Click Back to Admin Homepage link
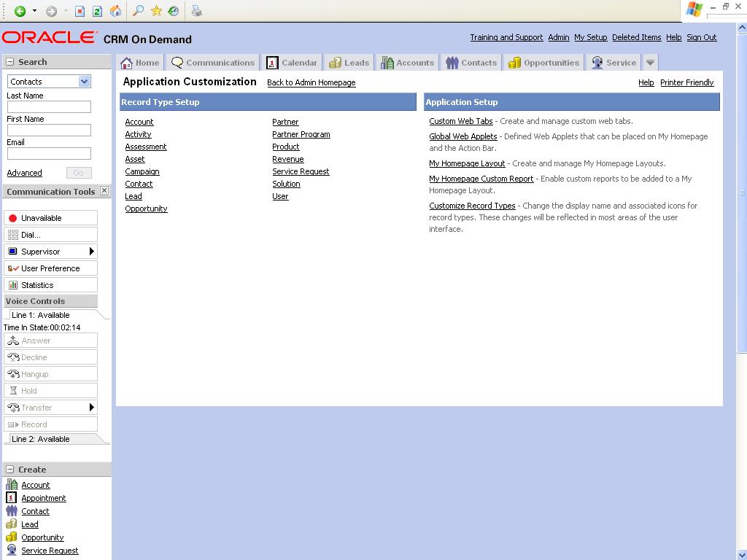 (x=311, y=82)
